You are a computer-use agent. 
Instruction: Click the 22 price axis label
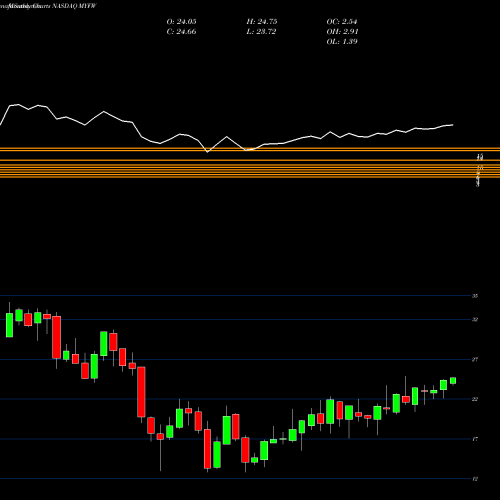[x=475, y=399]
